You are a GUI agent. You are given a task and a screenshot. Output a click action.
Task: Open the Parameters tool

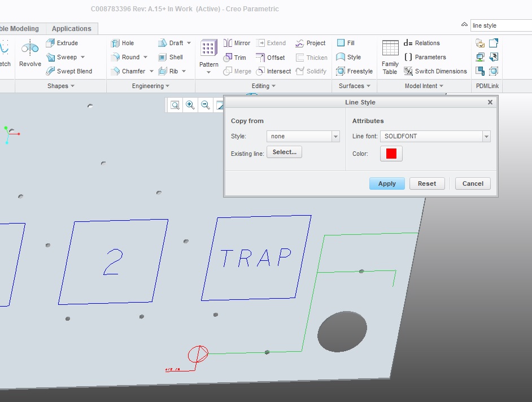click(427, 57)
